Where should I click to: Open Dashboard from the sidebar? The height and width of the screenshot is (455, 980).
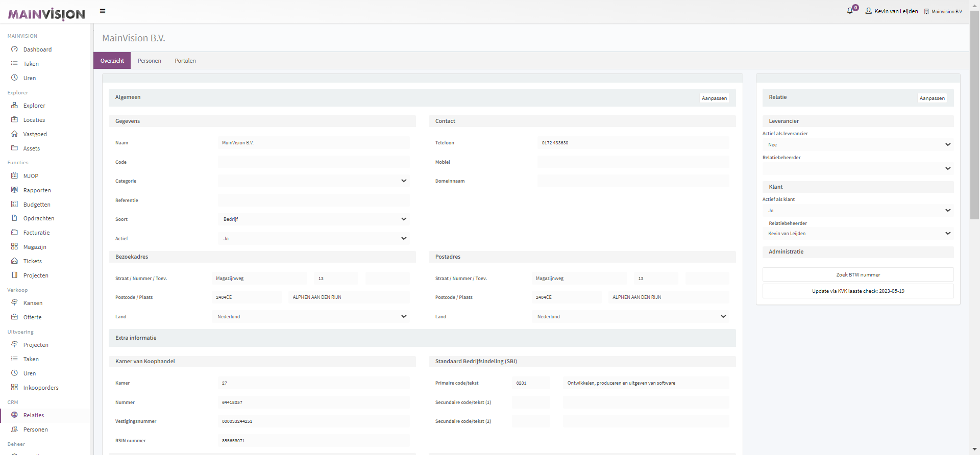pyautogui.click(x=37, y=49)
